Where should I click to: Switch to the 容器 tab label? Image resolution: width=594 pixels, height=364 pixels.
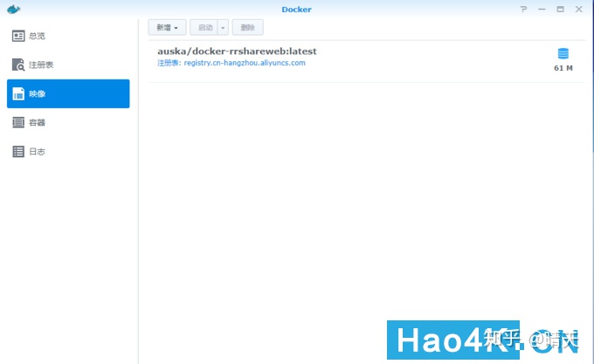click(x=37, y=122)
